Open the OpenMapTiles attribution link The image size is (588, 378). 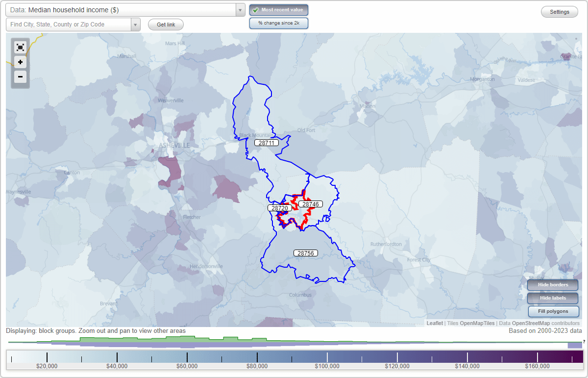point(477,323)
